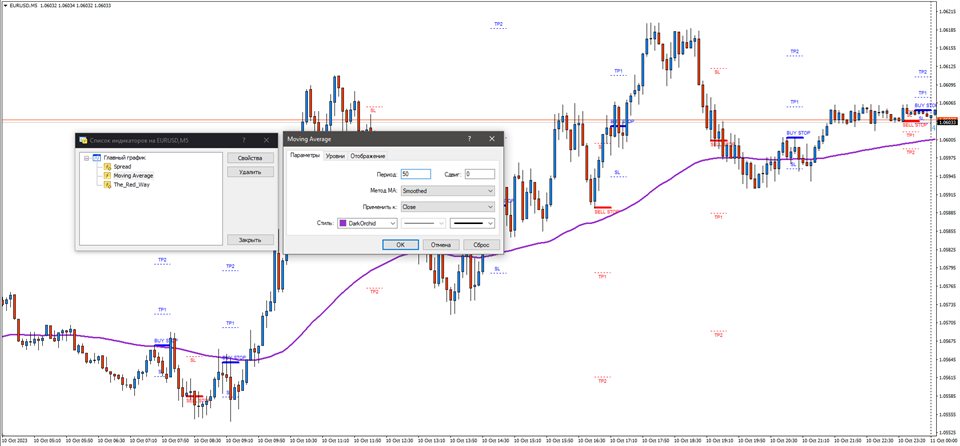This screenshot has width=960, height=446.
Task: Close the Moving Average dialog window
Action: tap(492, 139)
